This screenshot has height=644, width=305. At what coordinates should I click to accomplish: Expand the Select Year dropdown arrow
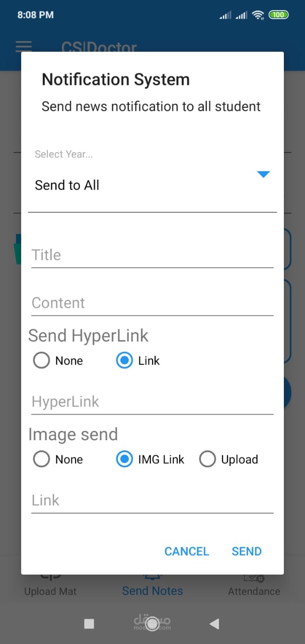(264, 175)
